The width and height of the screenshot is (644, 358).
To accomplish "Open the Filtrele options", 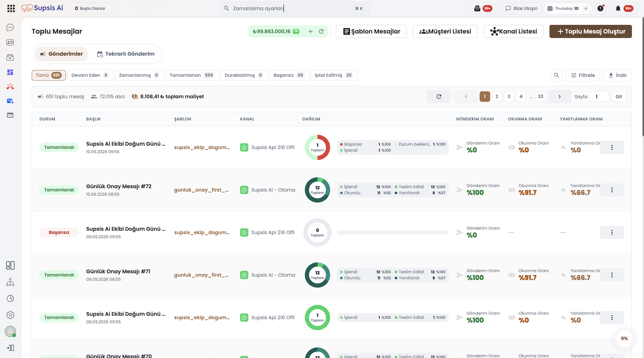I will [x=582, y=75].
